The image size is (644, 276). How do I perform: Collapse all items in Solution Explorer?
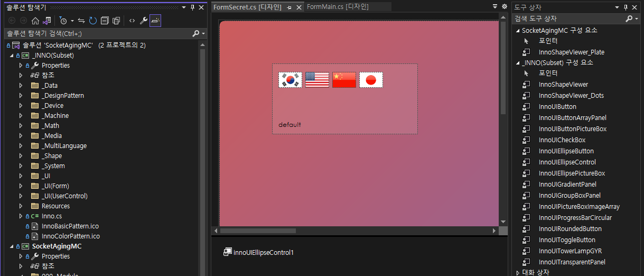click(105, 21)
